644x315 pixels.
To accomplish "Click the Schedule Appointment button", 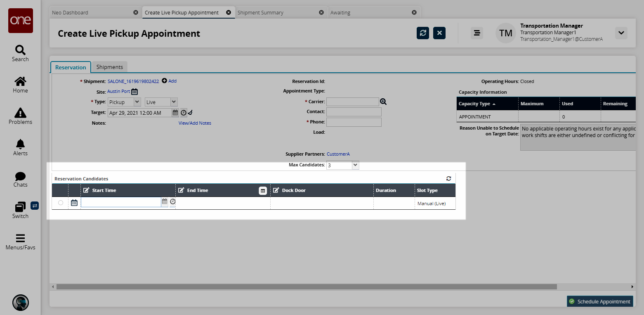I will 600,301.
